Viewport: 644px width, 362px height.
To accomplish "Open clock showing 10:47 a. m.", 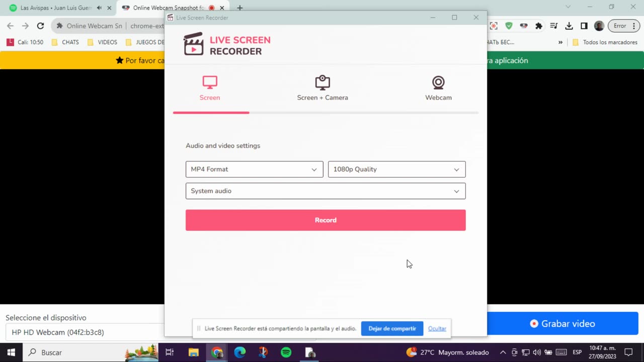I will pos(602,352).
